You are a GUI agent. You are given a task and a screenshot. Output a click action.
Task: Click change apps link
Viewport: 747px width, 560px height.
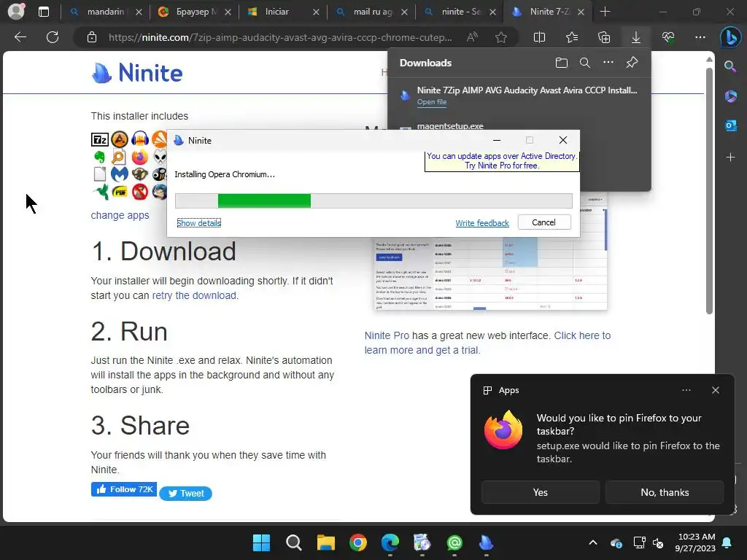tap(120, 215)
